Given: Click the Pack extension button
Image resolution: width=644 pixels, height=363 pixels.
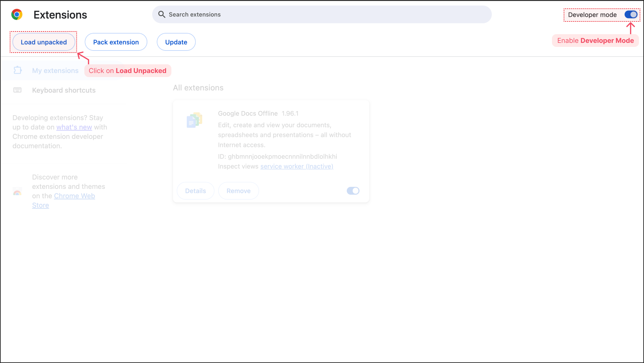Looking at the screenshot, I should point(116,42).
